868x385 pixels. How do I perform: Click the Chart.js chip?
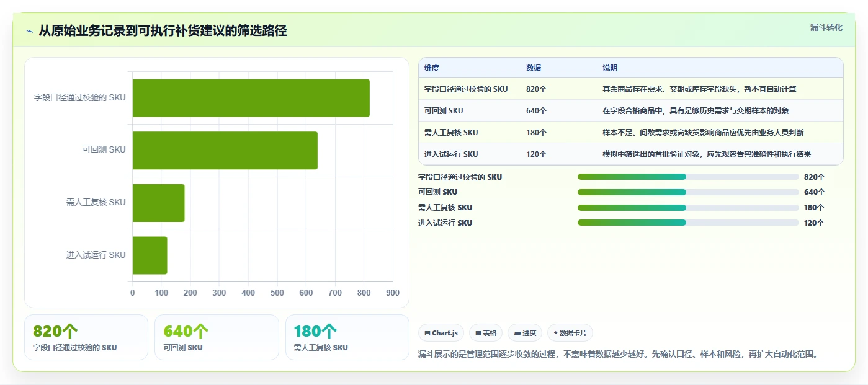click(x=441, y=333)
